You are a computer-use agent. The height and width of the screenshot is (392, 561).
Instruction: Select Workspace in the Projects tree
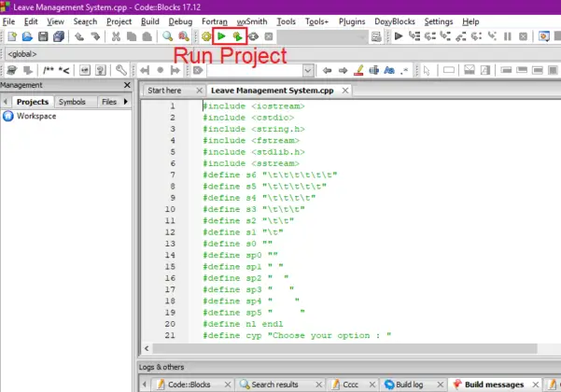click(35, 116)
